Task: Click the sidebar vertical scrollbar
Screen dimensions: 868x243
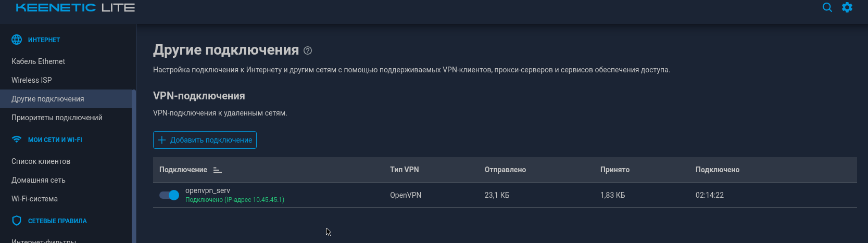Action: pyautogui.click(x=134, y=167)
